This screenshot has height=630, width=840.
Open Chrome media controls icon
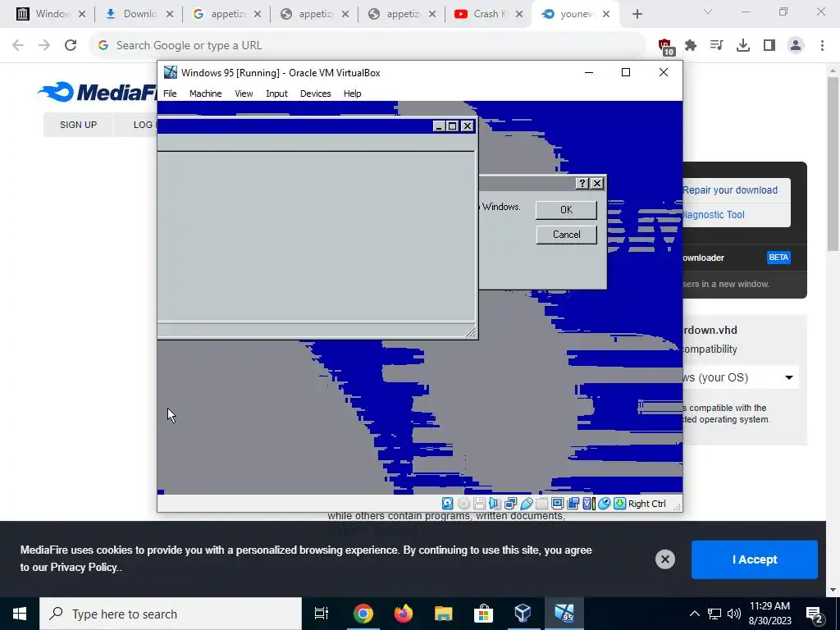(716, 46)
